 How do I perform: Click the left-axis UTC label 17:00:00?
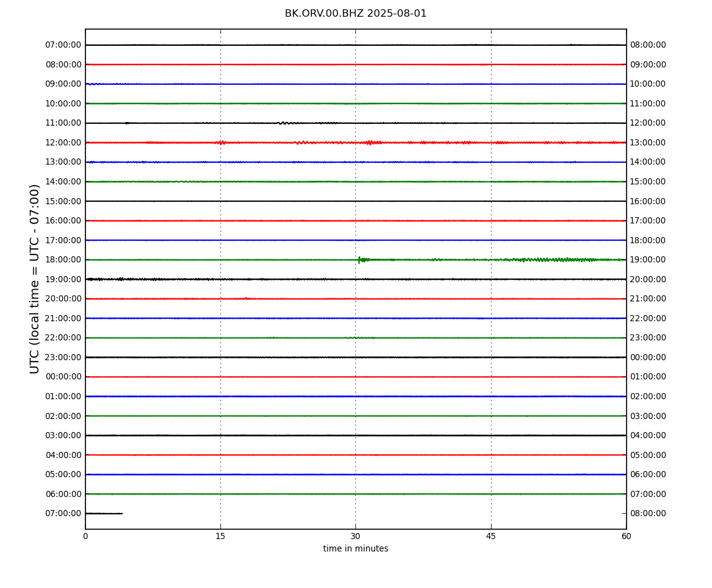tap(63, 240)
